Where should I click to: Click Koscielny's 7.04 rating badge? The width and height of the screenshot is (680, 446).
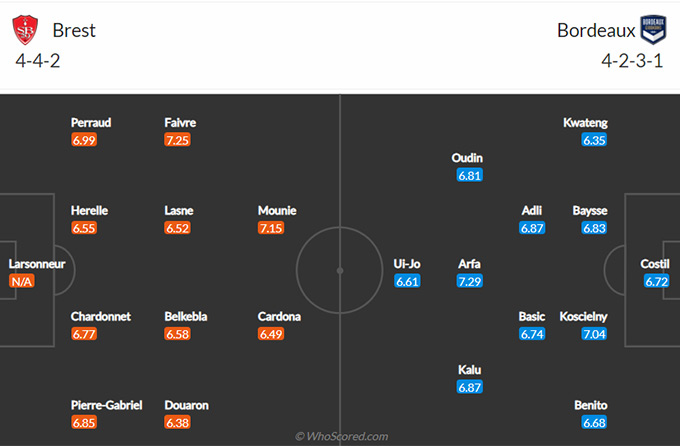[594, 334]
